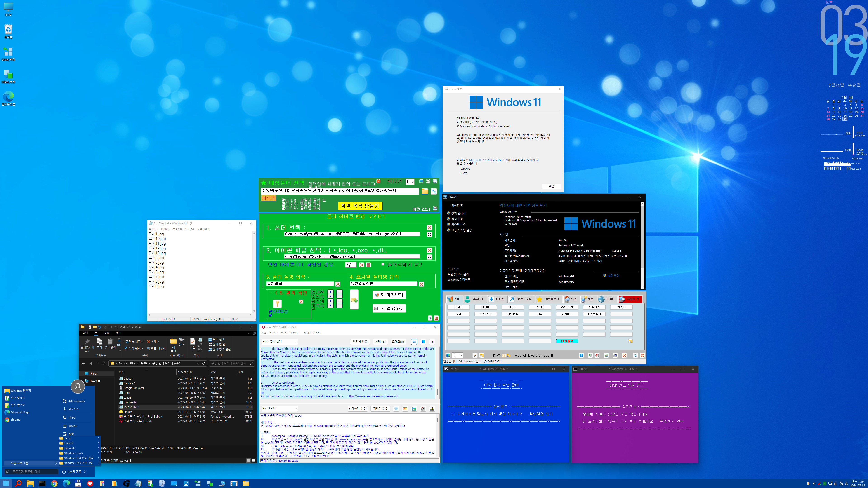The image size is (868, 488).
Task: Click the Edge browser icon in the ByRH launcher bottom bar
Action: point(448,355)
